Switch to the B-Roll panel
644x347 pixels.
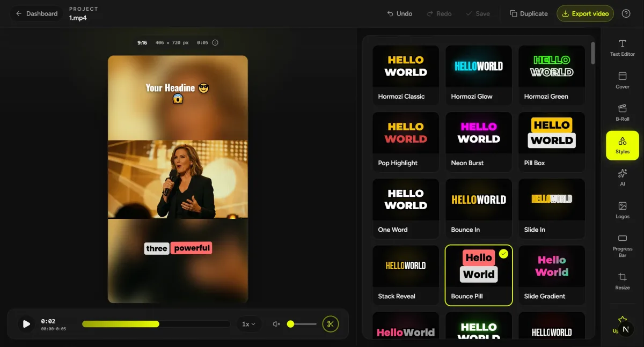click(x=623, y=113)
